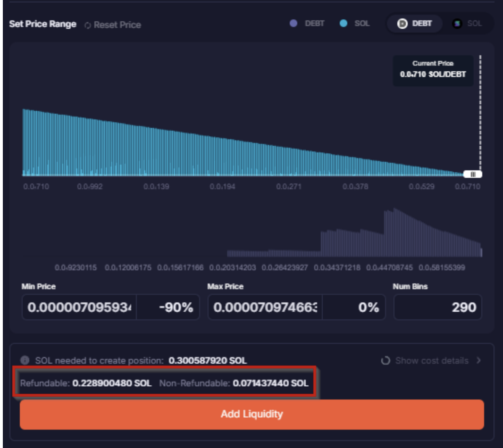Click the Max Price label
The image size is (503, 448).
click(x=225, y=286)
